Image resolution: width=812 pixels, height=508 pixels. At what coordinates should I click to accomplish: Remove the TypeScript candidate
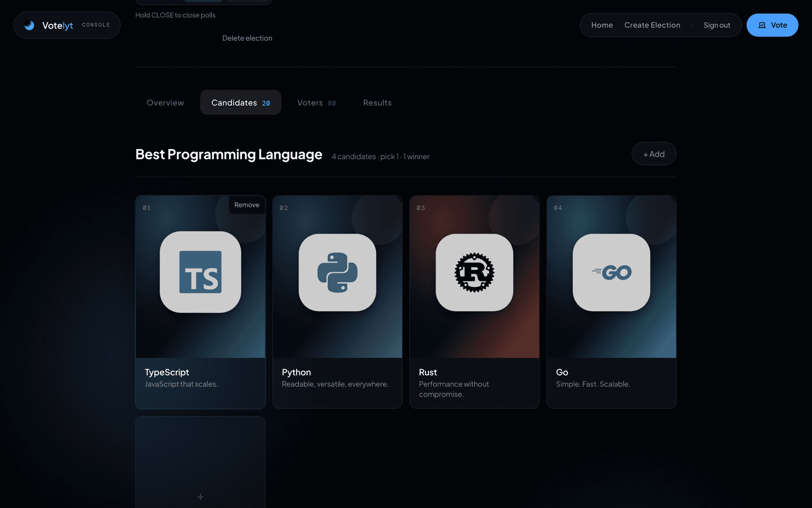[247, 205]
